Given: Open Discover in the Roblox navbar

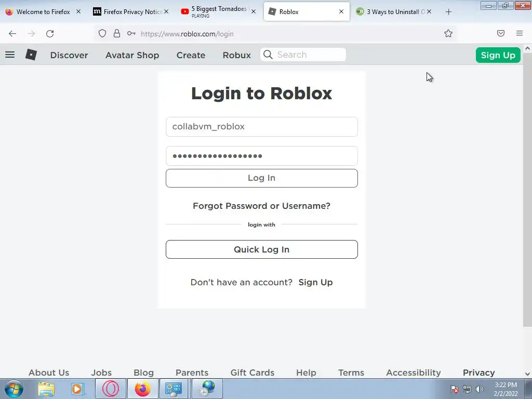Looking at the screenshot, I should (69, 55).
